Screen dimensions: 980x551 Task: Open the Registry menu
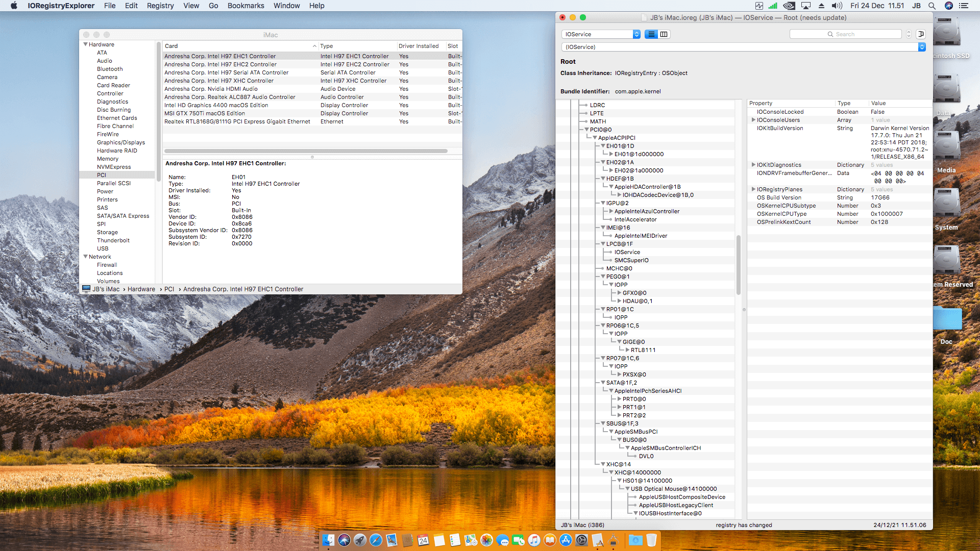(160, 6)
